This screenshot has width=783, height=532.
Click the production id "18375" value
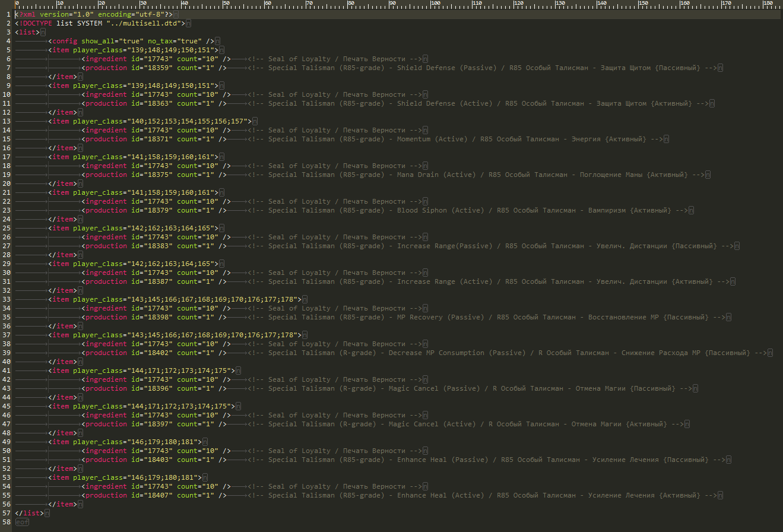click(158, 175)
